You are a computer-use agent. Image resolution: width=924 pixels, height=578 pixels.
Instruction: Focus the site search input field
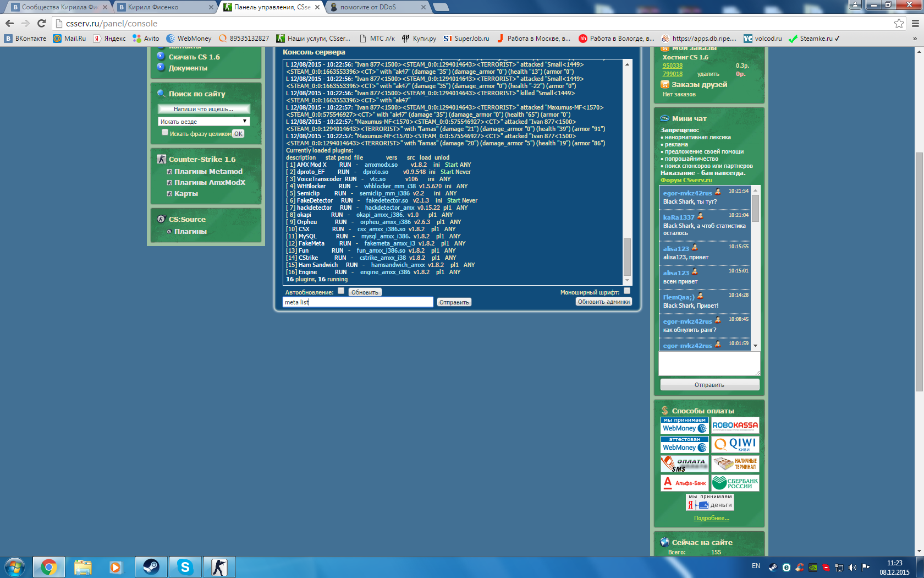(x=204, y=109)
